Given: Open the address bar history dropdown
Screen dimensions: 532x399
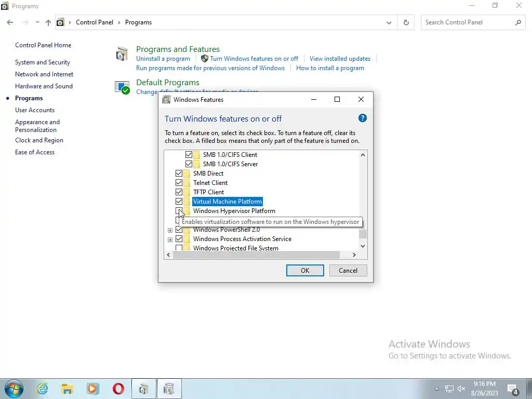Looking at the screenshot, I should point(389,23).
